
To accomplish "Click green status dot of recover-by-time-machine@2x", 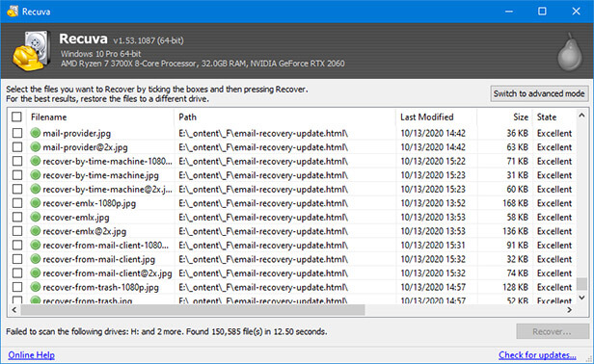I will click(36, 189).
